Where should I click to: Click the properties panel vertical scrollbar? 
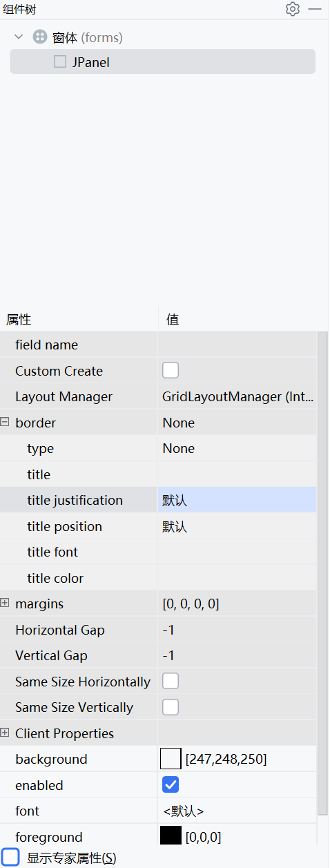322,572
